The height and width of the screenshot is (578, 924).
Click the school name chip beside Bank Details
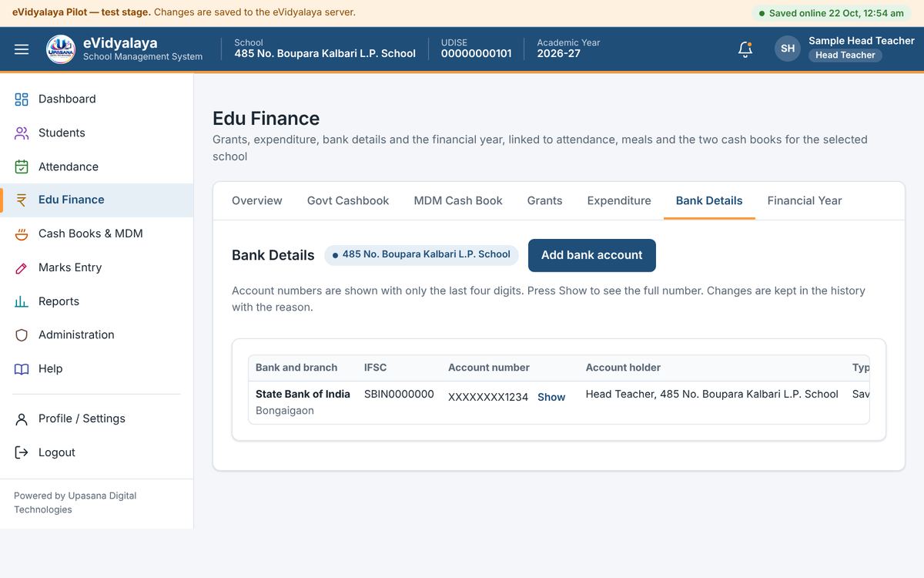point(421,254)
